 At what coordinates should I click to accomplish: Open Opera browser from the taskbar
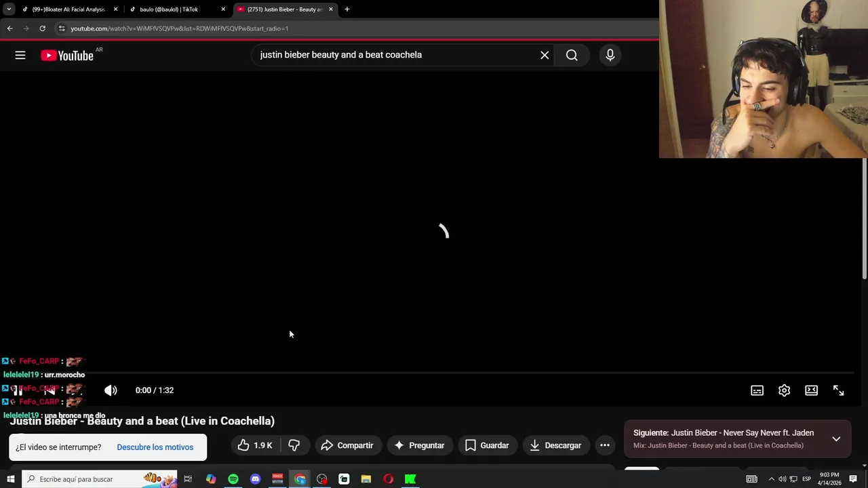pos(388,479)
